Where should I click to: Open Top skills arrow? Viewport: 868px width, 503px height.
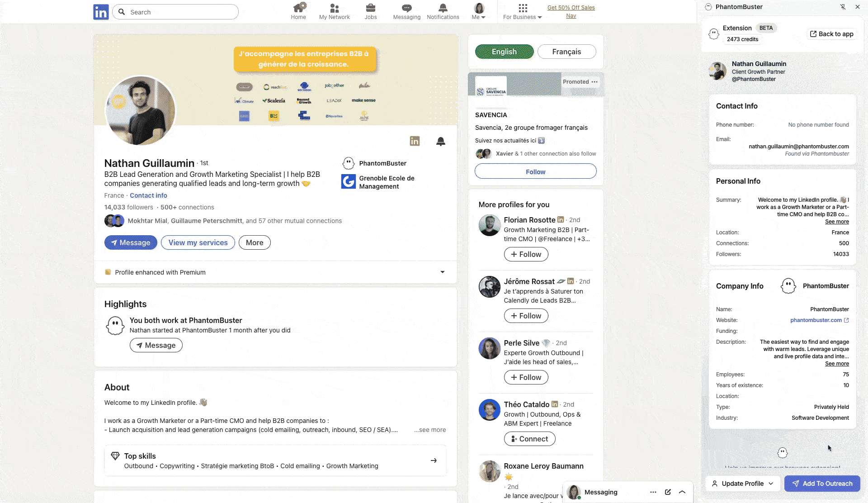(x=434, y=460)
